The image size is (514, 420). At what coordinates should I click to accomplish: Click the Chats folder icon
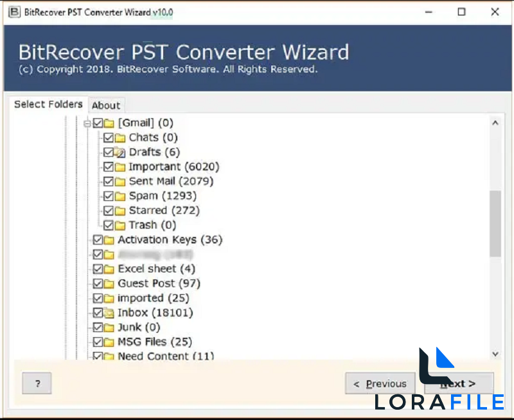pos(120,137)
